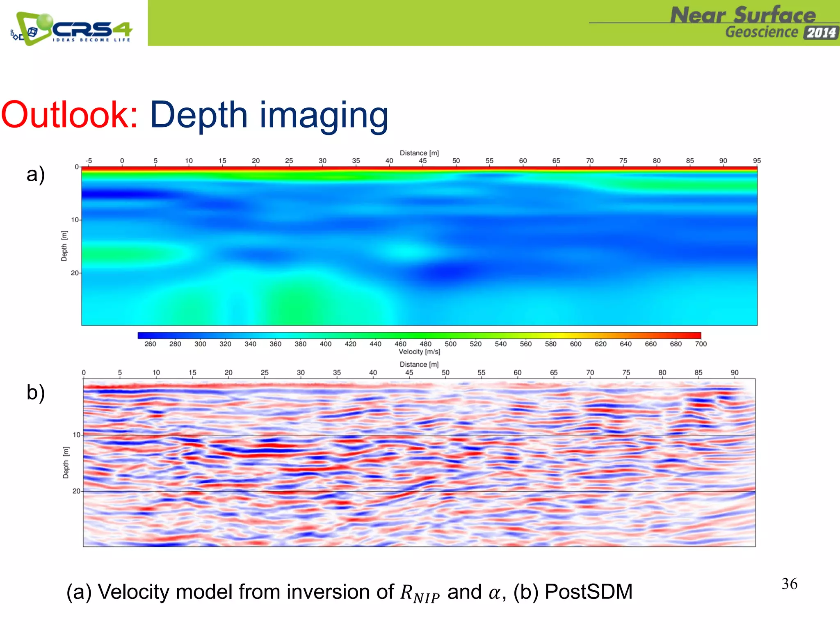Click the "20" depth tick of panel b

[x=76, y=491]
